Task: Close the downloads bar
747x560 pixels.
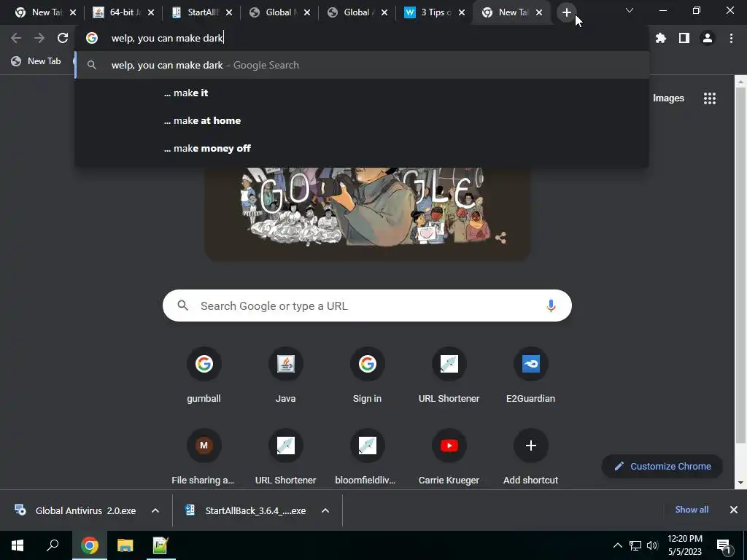Action: [734, 510]
